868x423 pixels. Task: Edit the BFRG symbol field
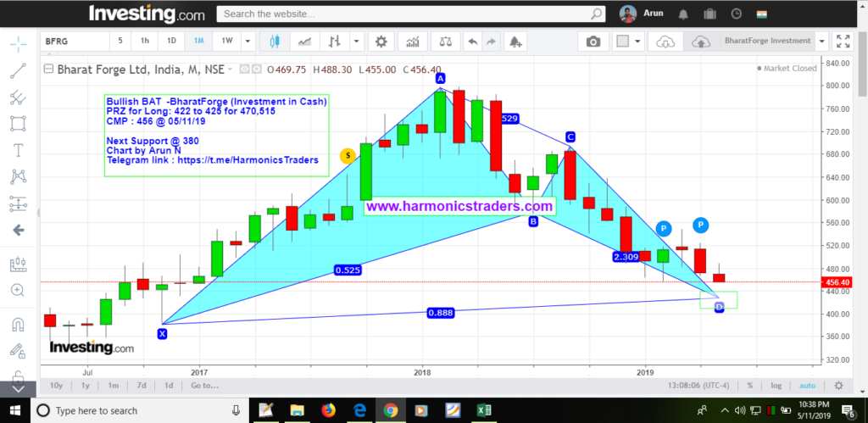(75, 41)
